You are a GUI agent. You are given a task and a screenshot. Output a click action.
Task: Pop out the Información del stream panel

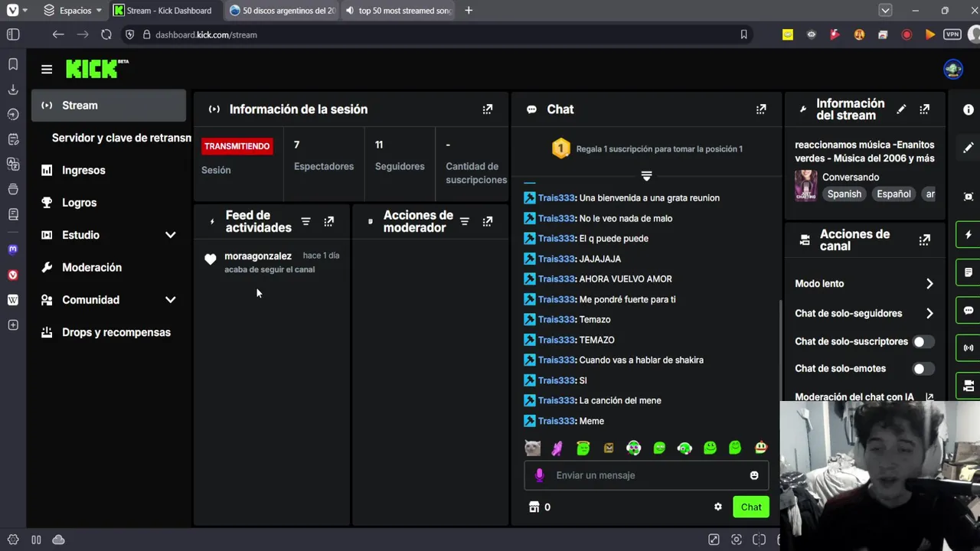click(x=925, y=109)
